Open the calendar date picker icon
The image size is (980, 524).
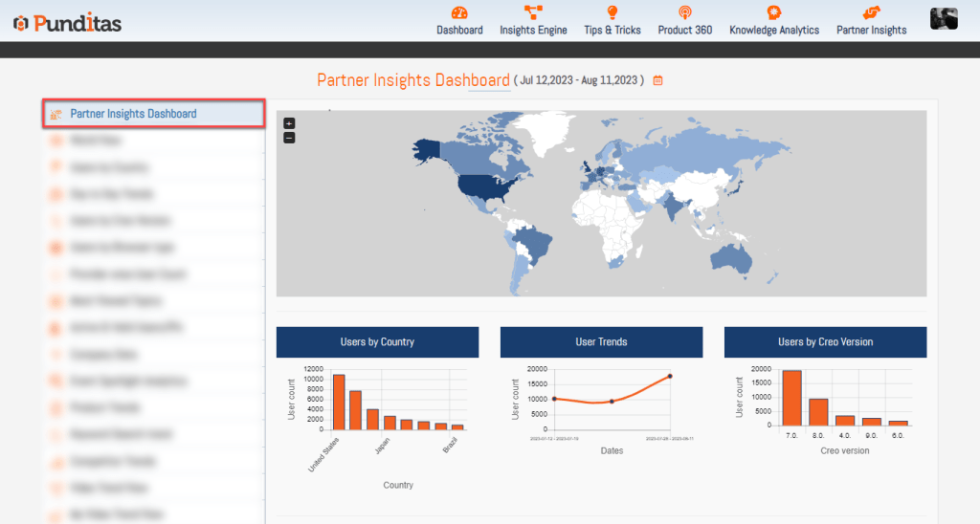pyautogui.click(x=657, y=80)
